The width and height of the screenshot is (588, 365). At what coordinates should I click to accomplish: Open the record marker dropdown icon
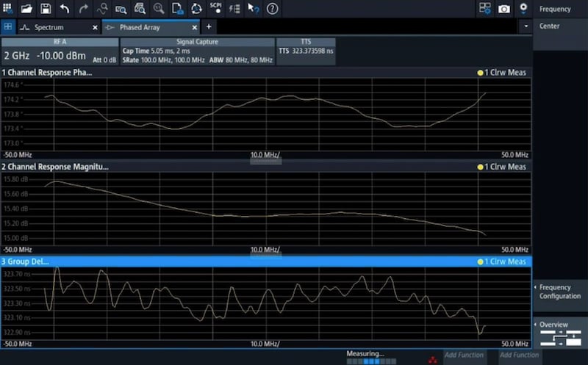click(x=523, y=8)
